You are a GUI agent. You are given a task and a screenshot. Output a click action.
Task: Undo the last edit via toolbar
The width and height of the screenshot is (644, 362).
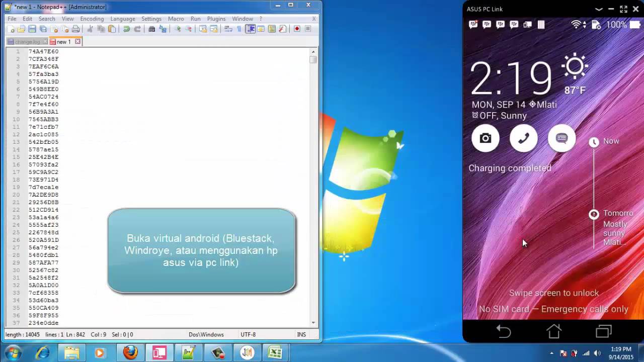pos(126,29)
